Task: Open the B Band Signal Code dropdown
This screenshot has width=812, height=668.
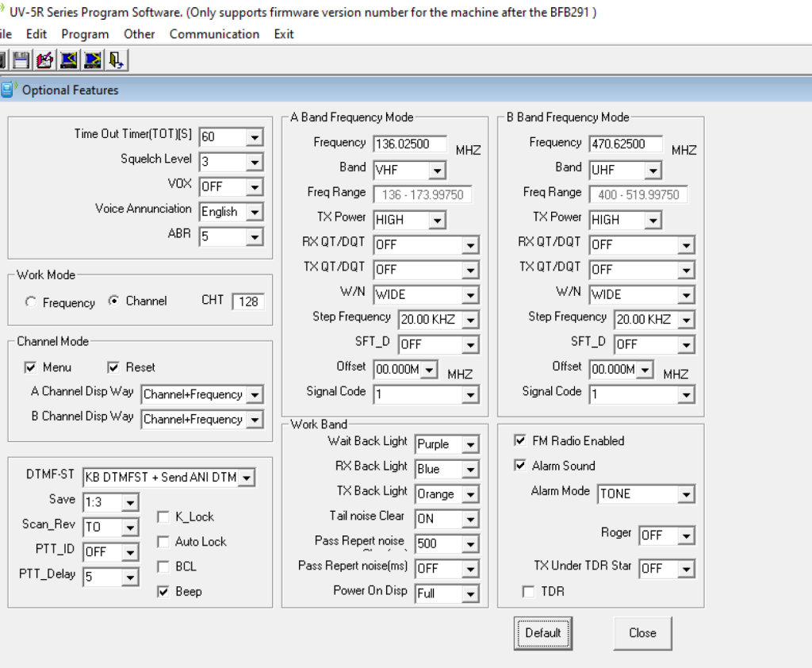Action: click(x=686, y=395)
